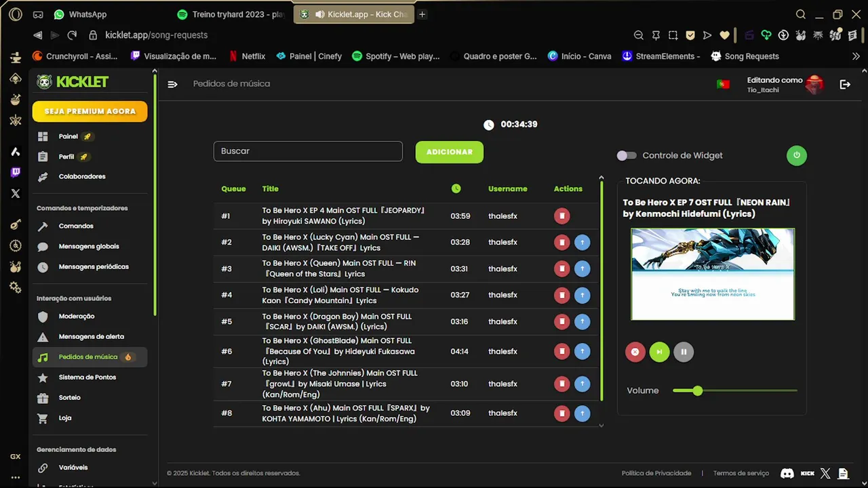
Task: Open Moderação in sidebar
Action: 90,316
